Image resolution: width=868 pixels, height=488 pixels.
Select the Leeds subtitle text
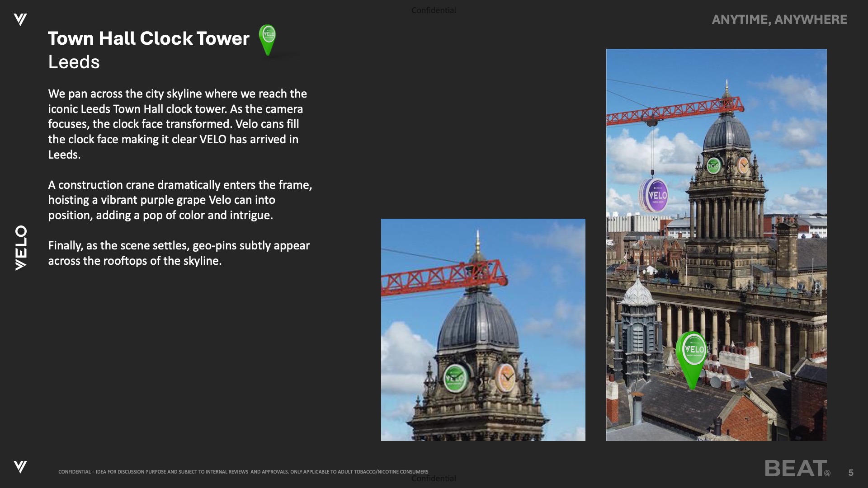tap(74, 62)
